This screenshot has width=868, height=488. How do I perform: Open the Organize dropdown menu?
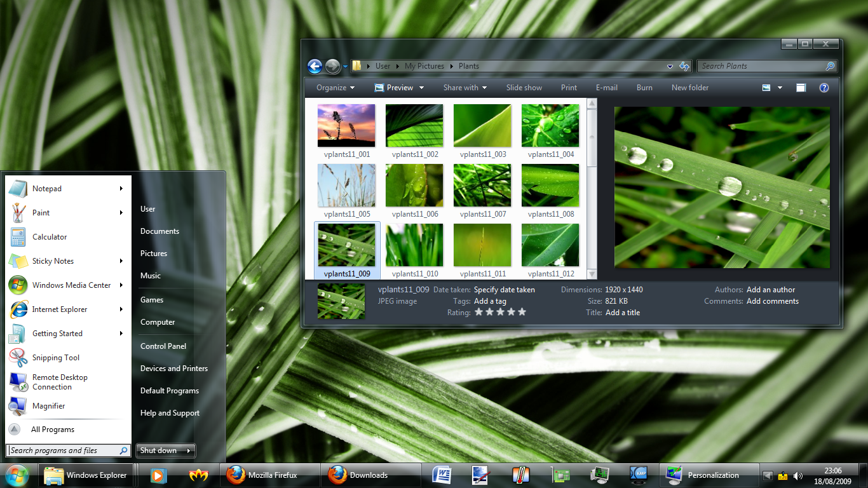tap(336, 88)
